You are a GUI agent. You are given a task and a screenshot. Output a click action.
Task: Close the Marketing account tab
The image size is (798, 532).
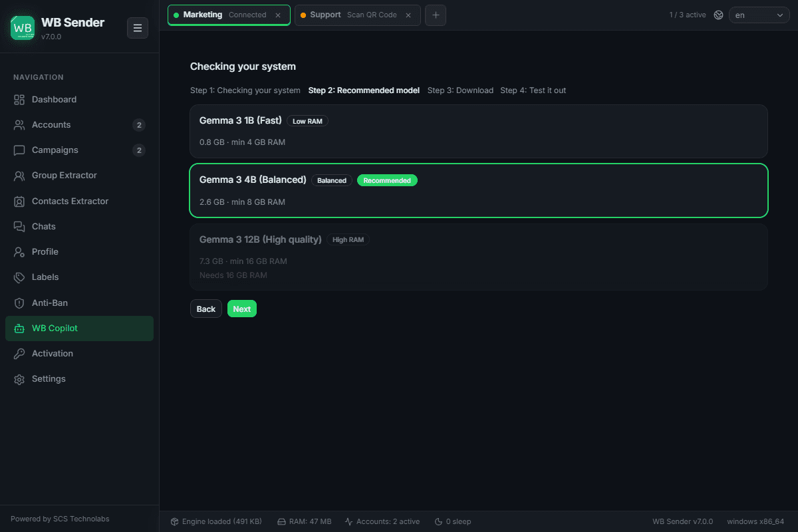pyautogui.click(x=278, y=15)
